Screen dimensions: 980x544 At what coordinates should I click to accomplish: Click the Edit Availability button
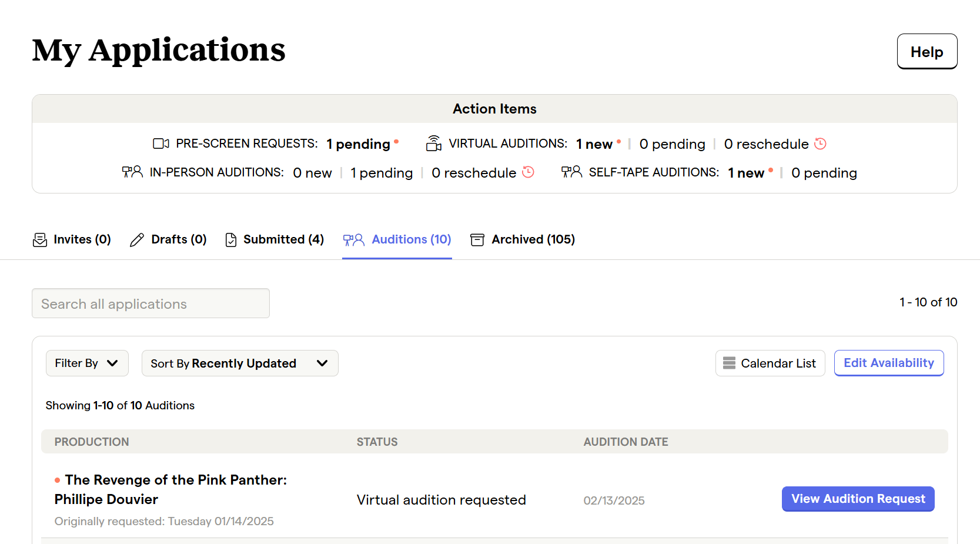pyautogui.click(x=889, y=363)
